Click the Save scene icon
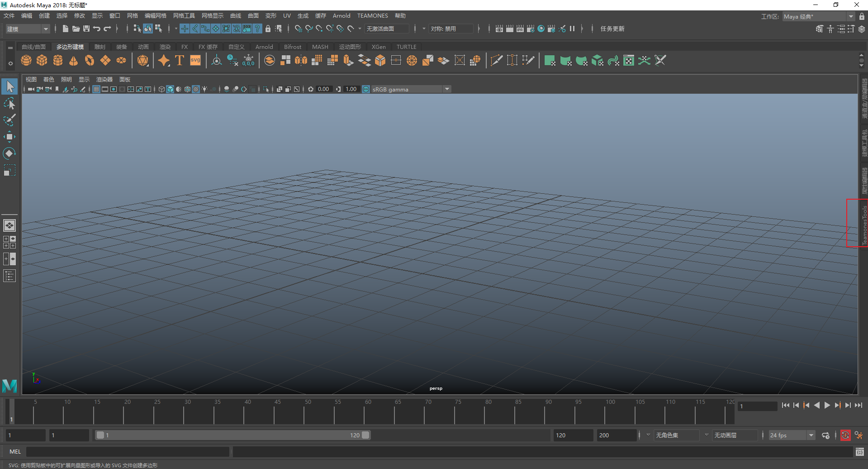 point(86,29)
